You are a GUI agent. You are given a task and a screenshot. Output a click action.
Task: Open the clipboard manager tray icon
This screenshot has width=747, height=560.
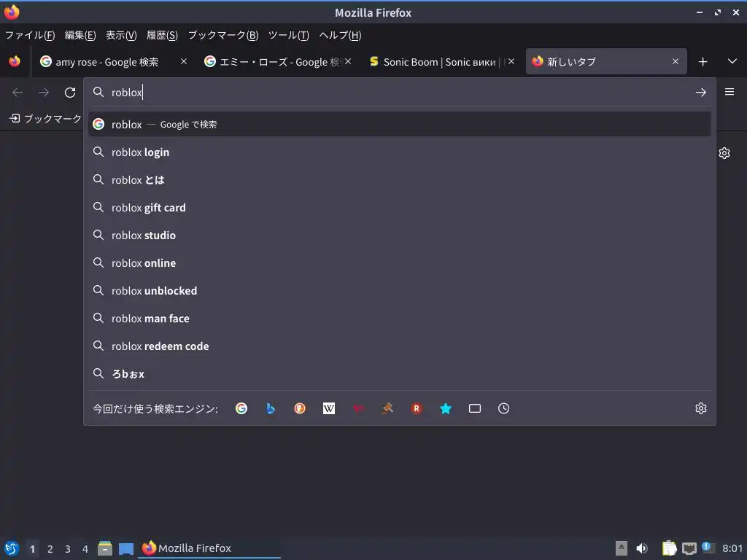pyautogui.click(x=670, y=548)
